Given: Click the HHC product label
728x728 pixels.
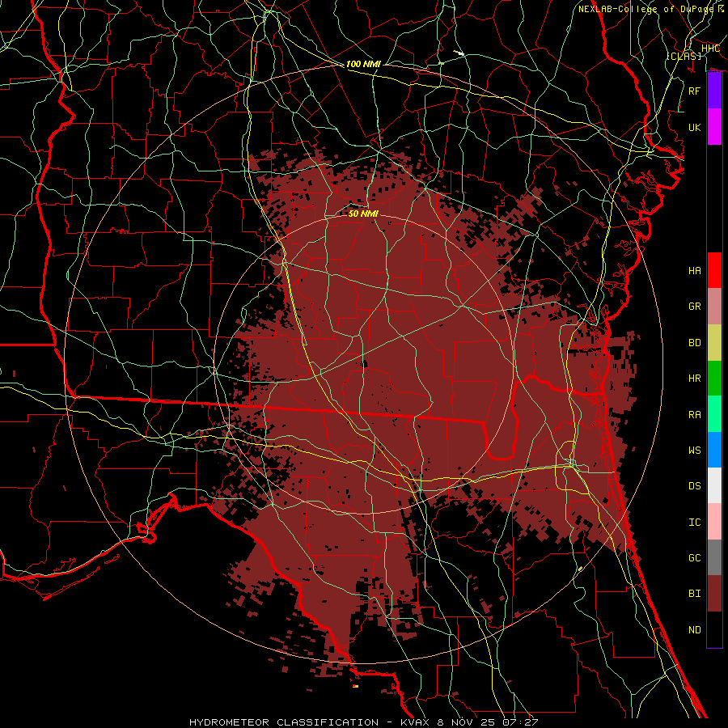Looking at the screenshot, I should point(710,49).
